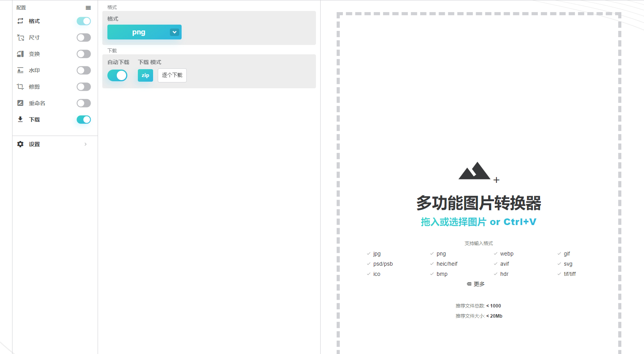Click the bmp format entry
Image resolution: width=644 pixels, height=354 pixels.
(442, 274)
